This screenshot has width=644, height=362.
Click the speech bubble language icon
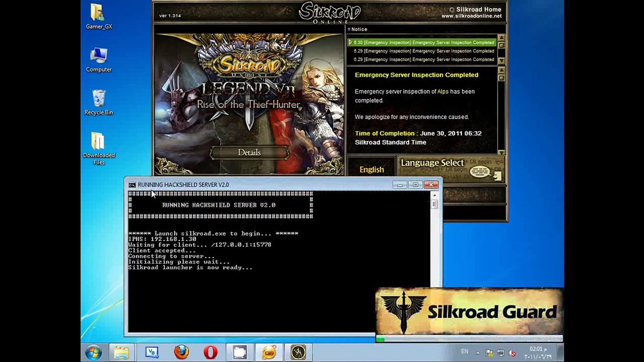480,172
